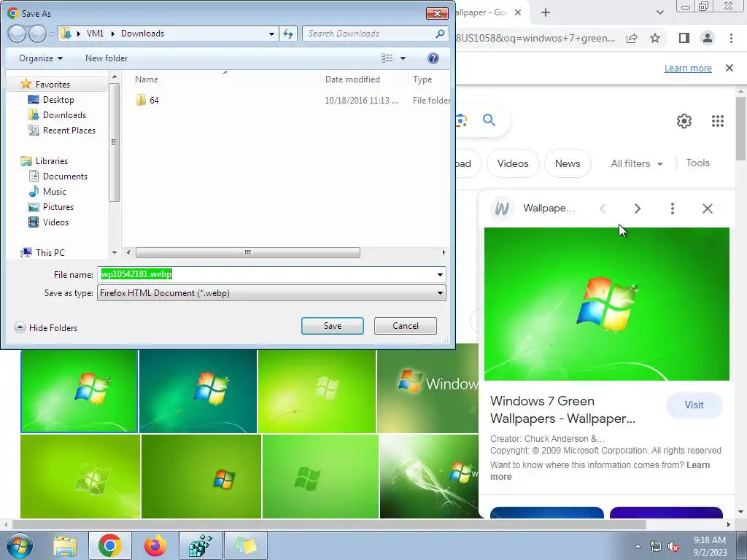This screenshot has width=747, height=560.
Task: Select Desktop under Favorites
Action: coord(58,99)
